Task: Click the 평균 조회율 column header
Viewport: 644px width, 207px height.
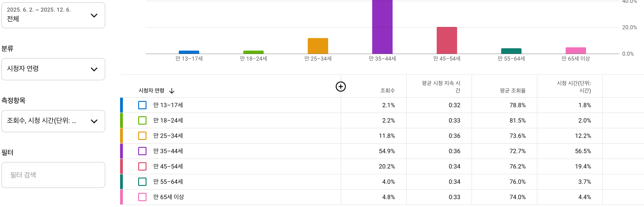Action: pos(513,91)
